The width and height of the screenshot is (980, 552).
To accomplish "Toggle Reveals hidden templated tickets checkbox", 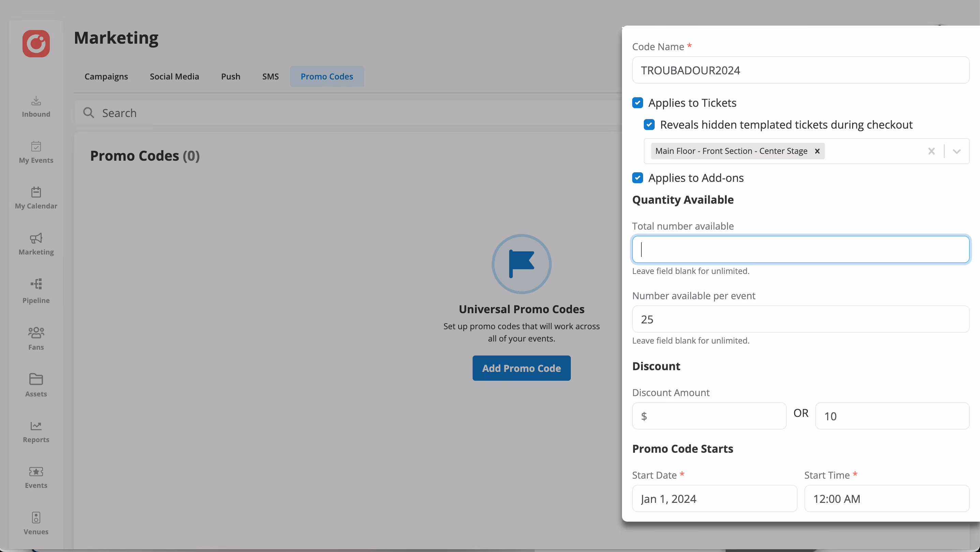I will [x=649, y=125].
